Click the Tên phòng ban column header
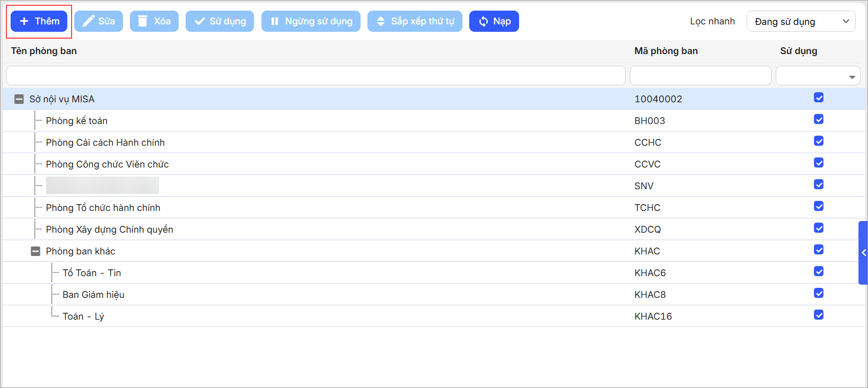 pyautogui.click(x=44, y=51)
